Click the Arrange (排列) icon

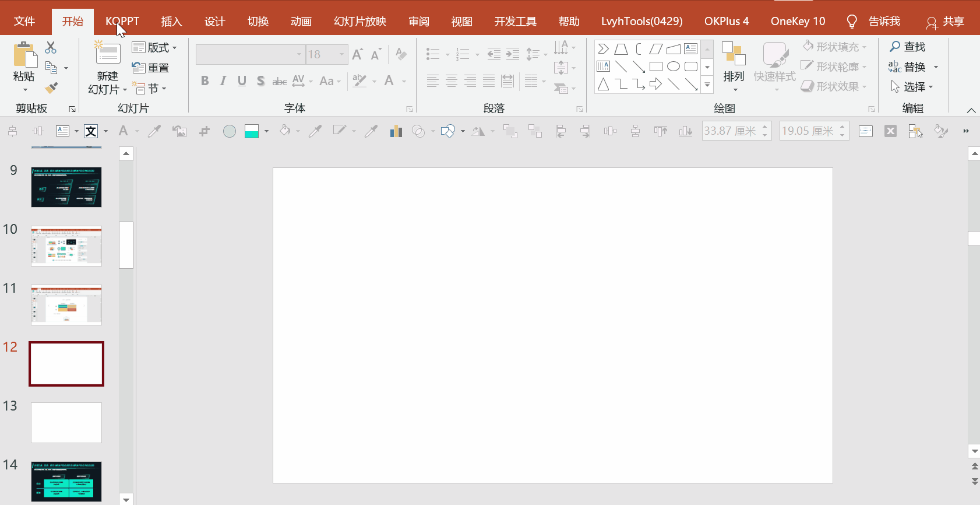click(x=734, y=54)
